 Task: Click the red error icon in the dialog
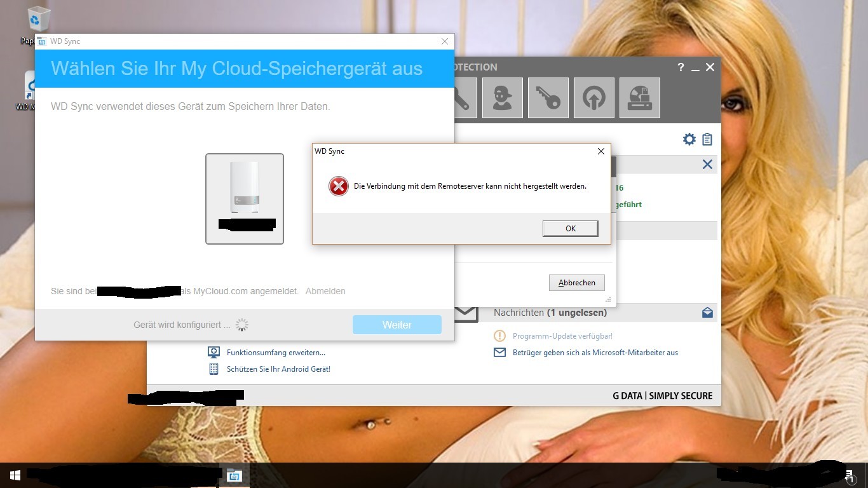pyautogui.click(x=338, y=186)
